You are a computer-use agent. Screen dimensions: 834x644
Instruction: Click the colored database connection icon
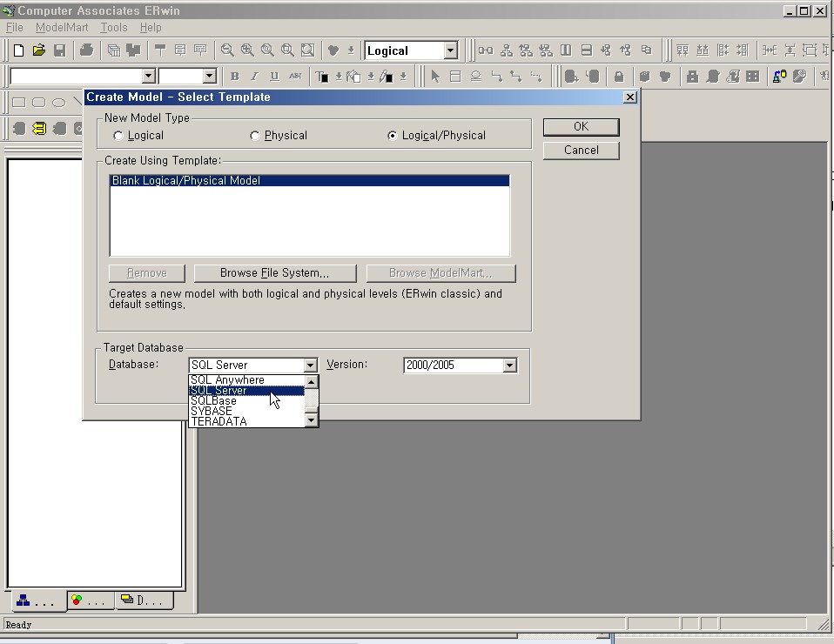coord(780,77)
